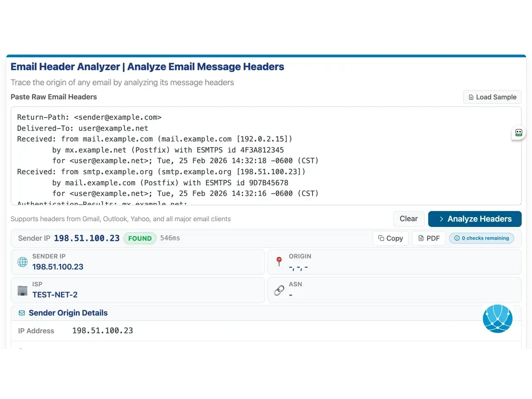Click the SENDER IP card value
The image size is (532, 399).
(x=58, y=267)
